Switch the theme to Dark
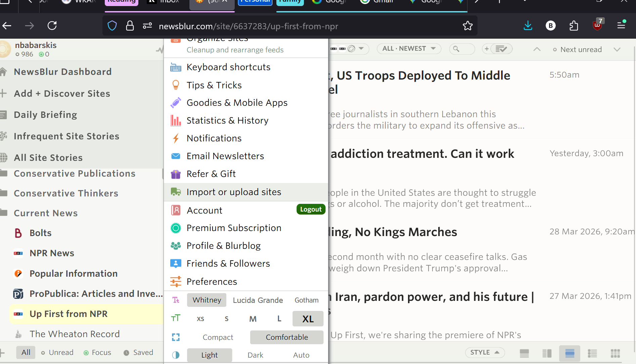The width and height of the screenshot is (636, 364). [255, 355]
